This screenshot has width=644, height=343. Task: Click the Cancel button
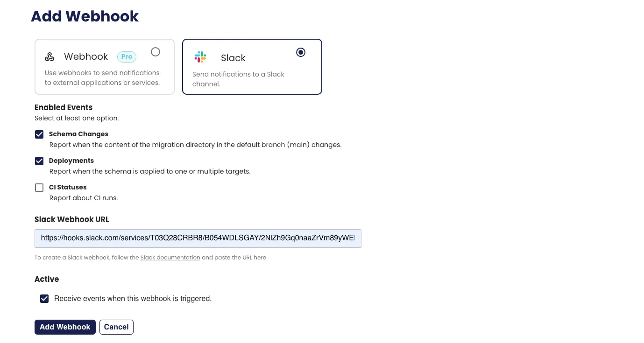click(116, 327)
